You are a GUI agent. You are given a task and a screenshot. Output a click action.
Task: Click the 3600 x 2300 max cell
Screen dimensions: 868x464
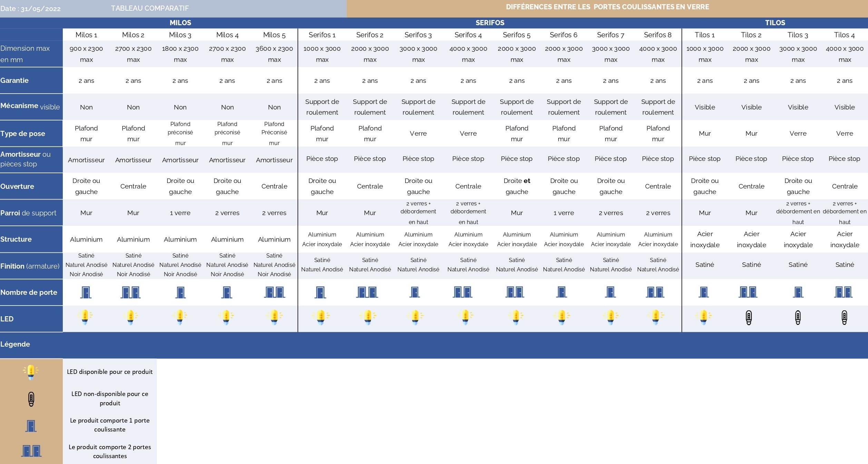point(274,54)
